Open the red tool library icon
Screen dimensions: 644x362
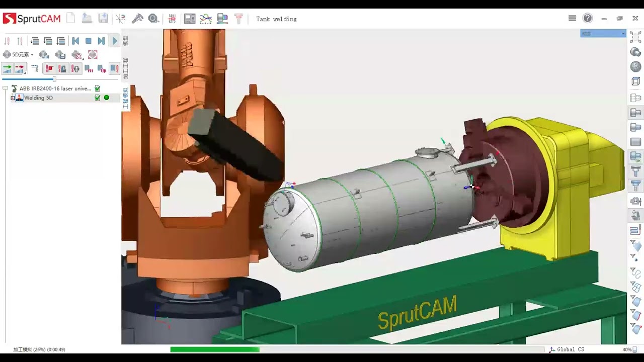click(x=238, y=19)
